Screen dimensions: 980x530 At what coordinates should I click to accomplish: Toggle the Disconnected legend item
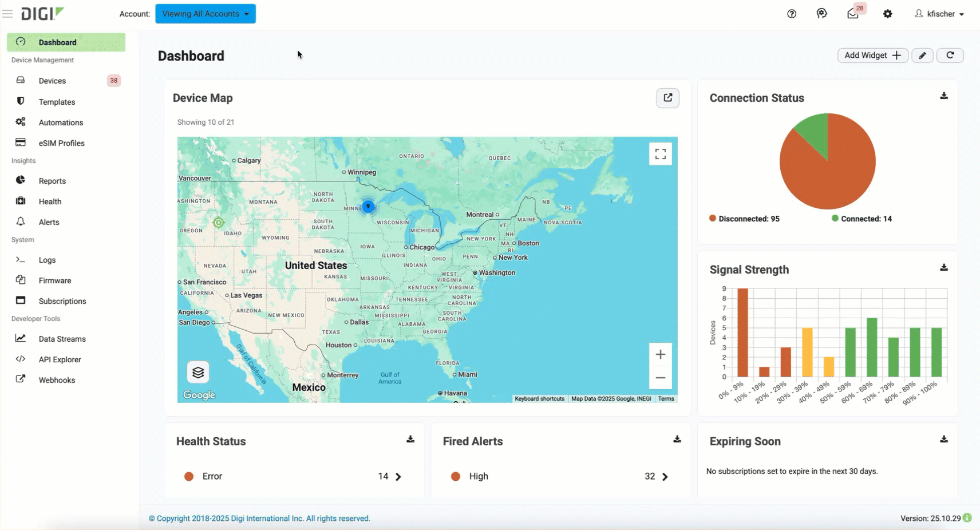(x=744, y=219)
